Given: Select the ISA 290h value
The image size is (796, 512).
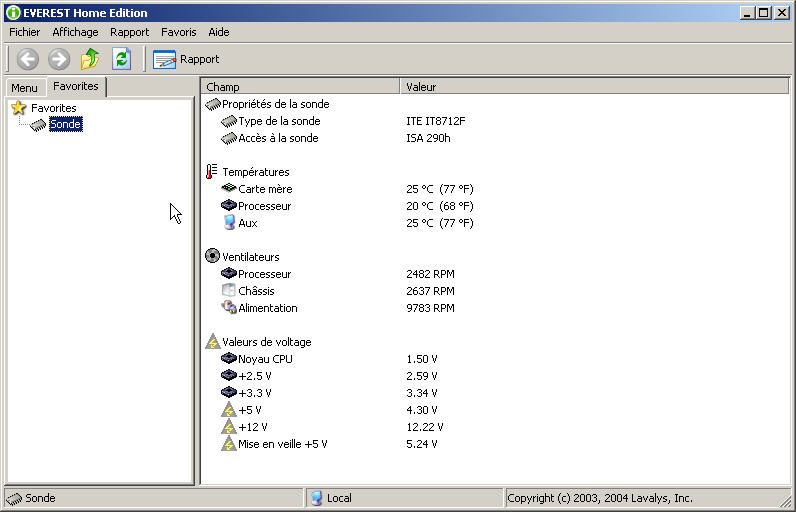Looking at the screenshot, I should [428, 138].
